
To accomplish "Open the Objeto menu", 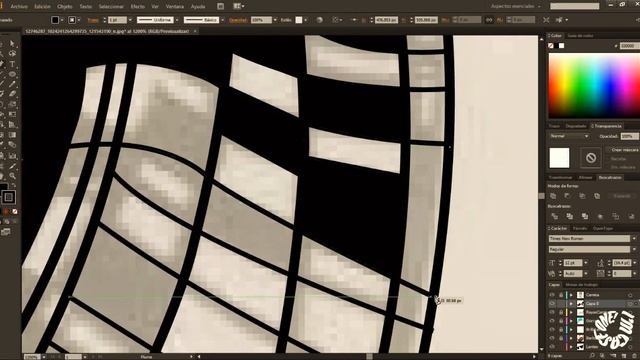I will click(64, 7).
